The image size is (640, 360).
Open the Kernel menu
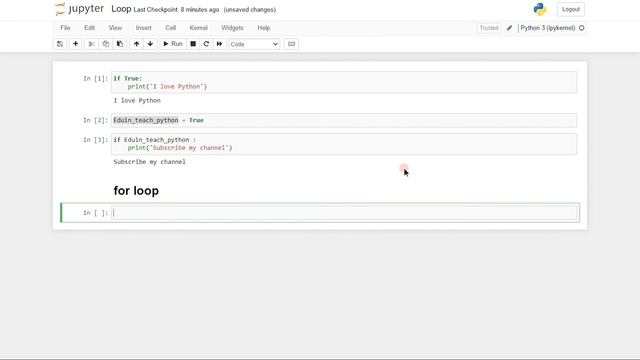click(x=198, y=28)
